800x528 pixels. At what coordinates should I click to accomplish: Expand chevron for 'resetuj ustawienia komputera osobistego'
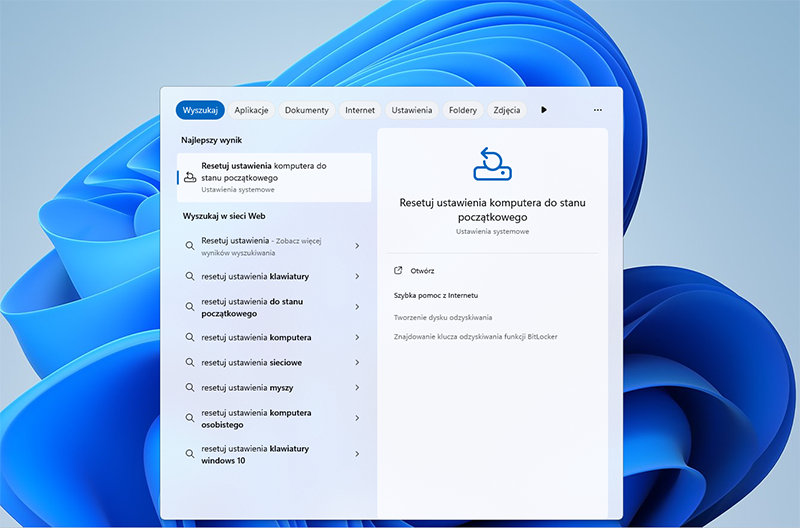[357, 418]
